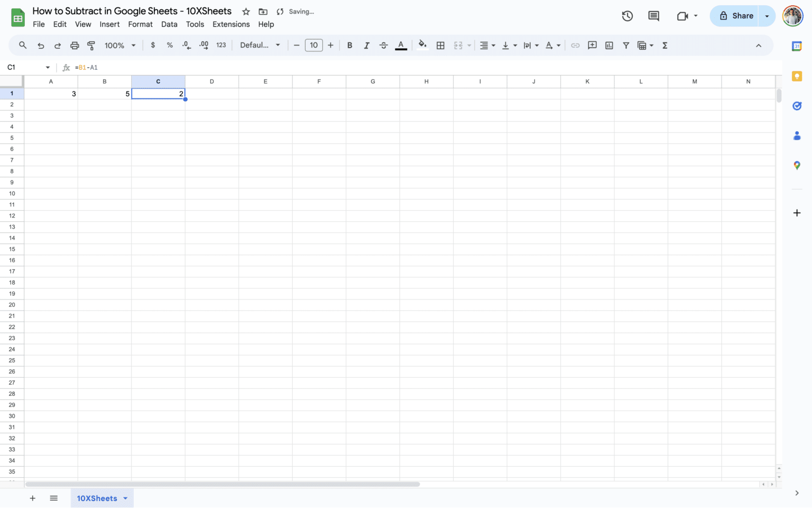Create a filter
812x508 pixels.
[x=626, y=45]
